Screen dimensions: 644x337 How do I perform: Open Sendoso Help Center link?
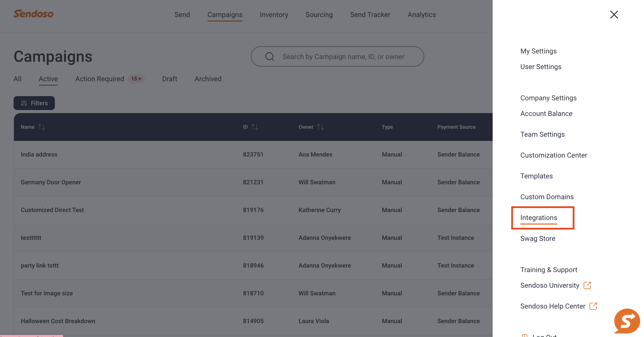553,306
